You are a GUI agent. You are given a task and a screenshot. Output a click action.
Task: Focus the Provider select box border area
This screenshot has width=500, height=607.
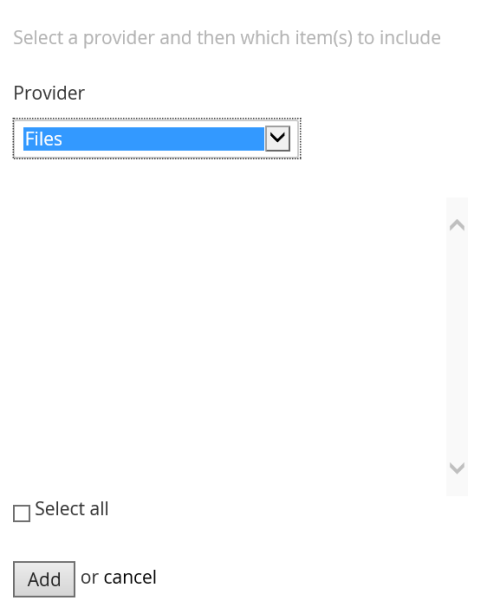[157, 139]
